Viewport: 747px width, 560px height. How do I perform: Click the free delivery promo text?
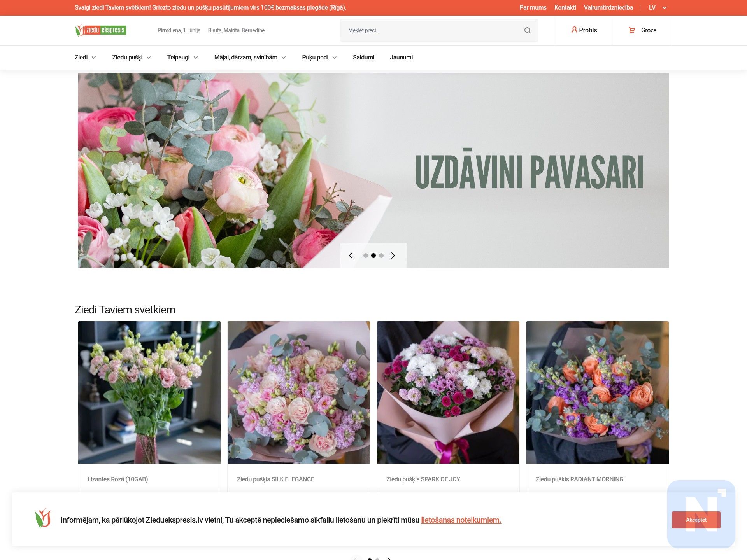(x=210, y=7)
